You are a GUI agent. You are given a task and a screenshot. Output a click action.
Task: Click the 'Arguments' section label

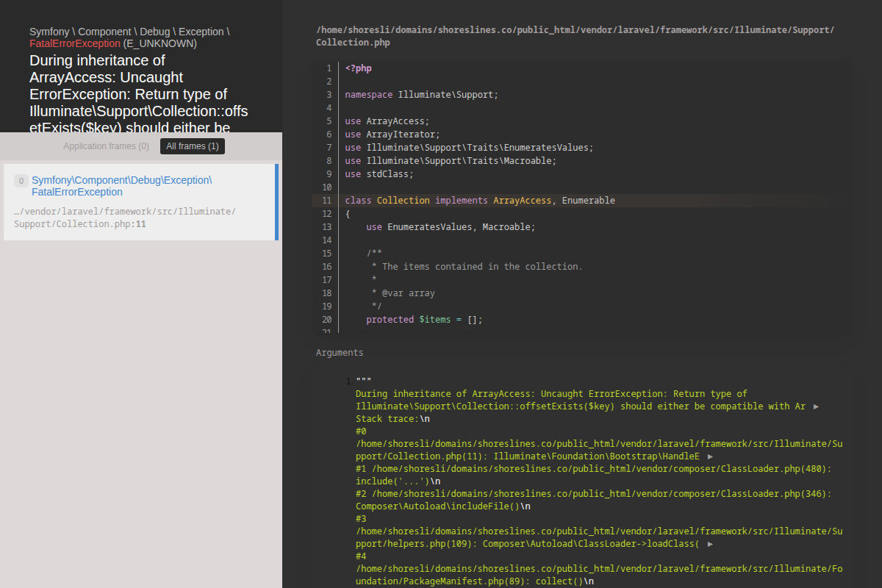(340, 353)
